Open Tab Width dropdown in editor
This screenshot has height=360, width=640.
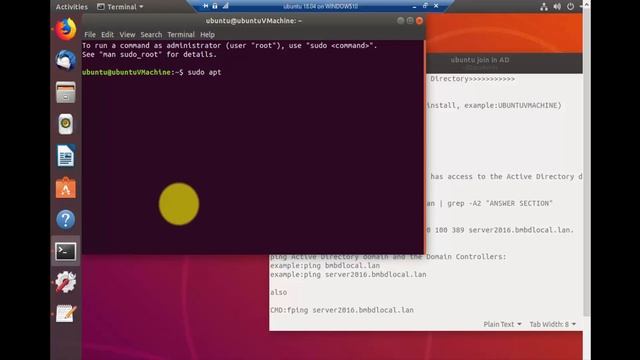tap(552, 324)
